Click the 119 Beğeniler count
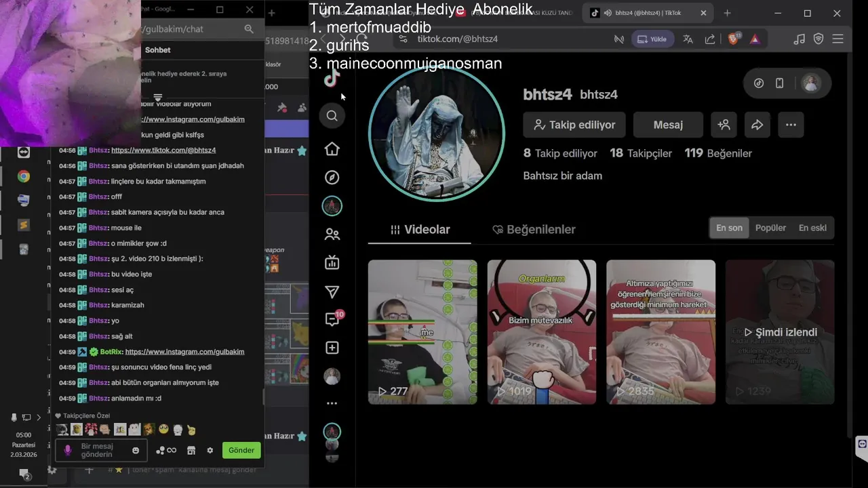Viewport: 868px width, 488px height. click(718, 153)
